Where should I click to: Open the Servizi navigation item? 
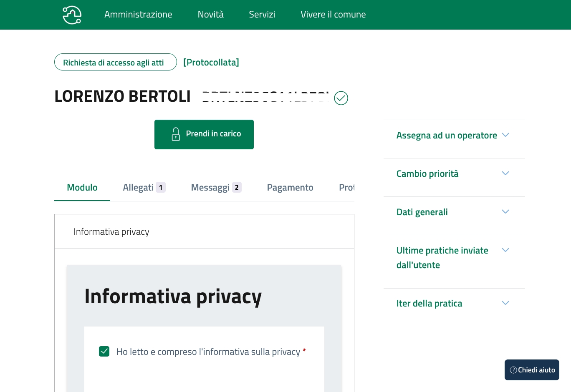pos(262,15)
